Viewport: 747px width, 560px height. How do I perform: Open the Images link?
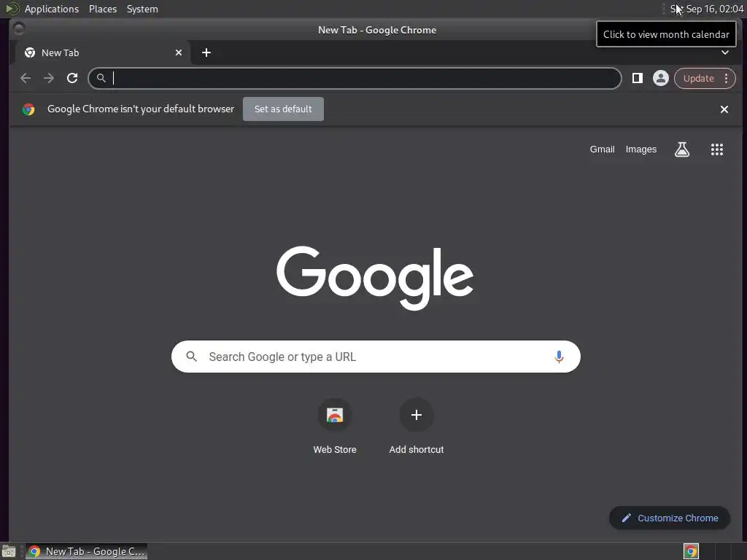pyautogui.click(x=640, y=149)
